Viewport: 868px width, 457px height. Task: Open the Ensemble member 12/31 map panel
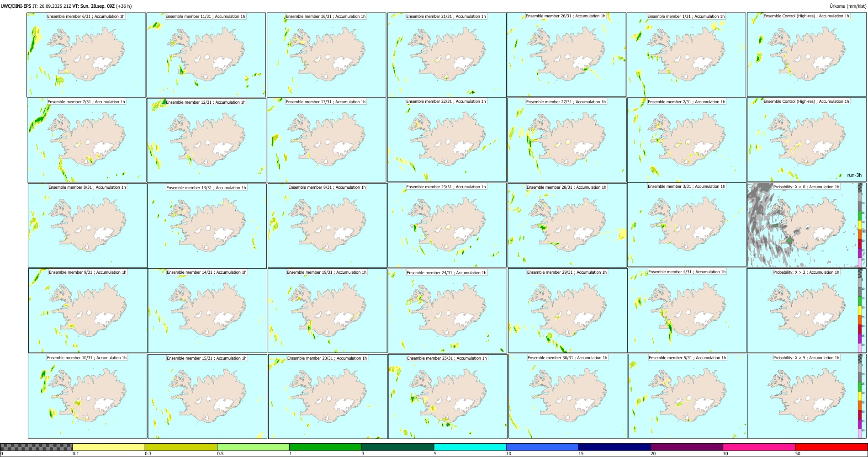(206, 140)
